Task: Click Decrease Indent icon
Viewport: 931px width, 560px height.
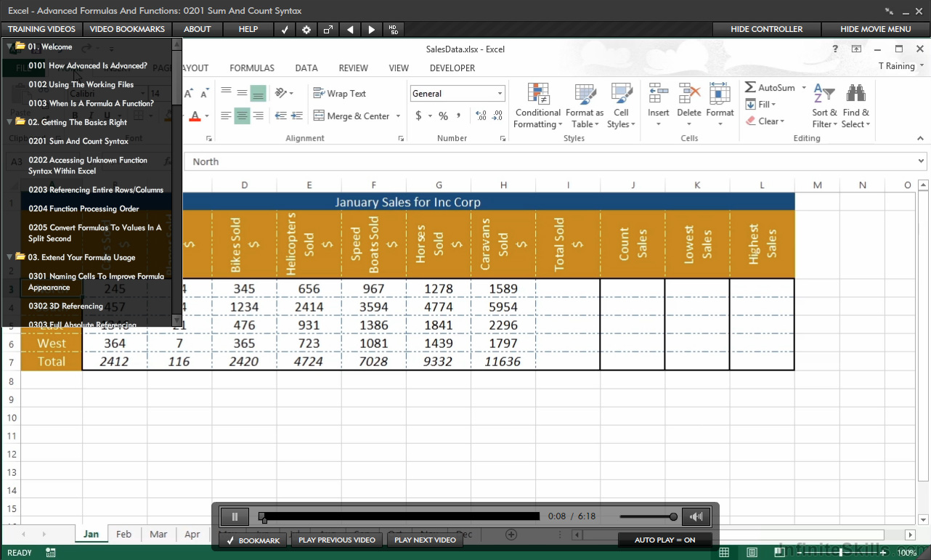Action: tap(280, 116)
